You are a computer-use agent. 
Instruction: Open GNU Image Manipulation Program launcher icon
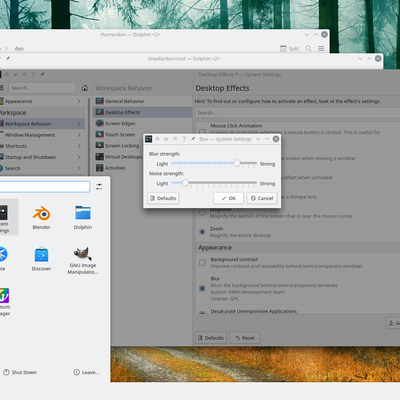pos(83,261)
